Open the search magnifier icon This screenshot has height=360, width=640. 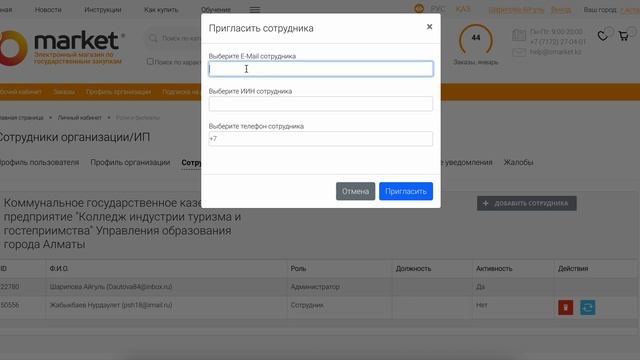(153, 38)
